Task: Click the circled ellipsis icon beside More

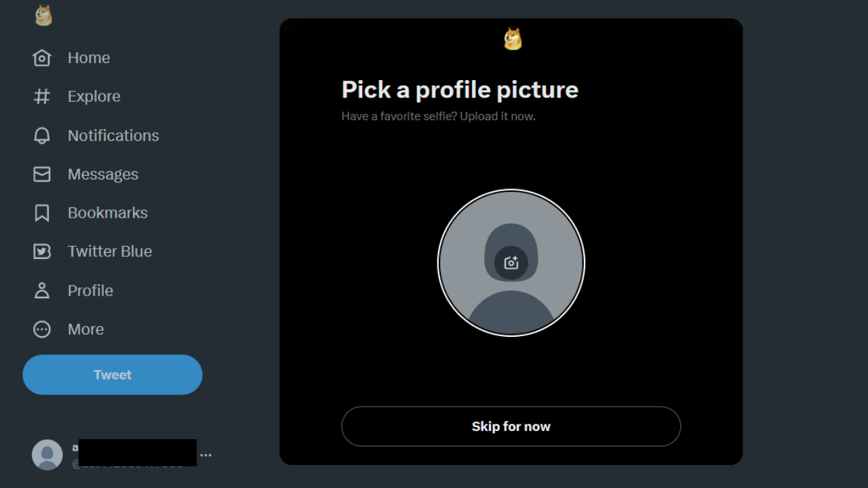Action: pos(42,329)
